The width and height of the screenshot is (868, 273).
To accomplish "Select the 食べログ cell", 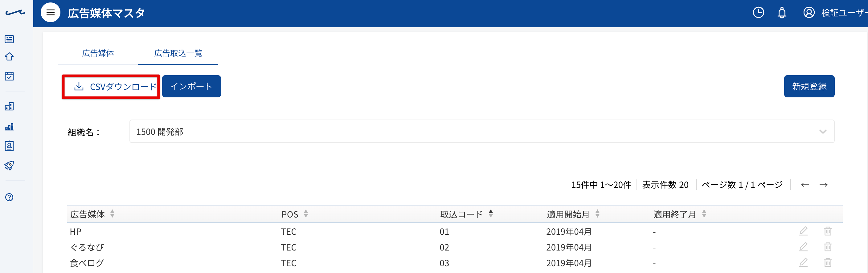I will tap(87, 263).
